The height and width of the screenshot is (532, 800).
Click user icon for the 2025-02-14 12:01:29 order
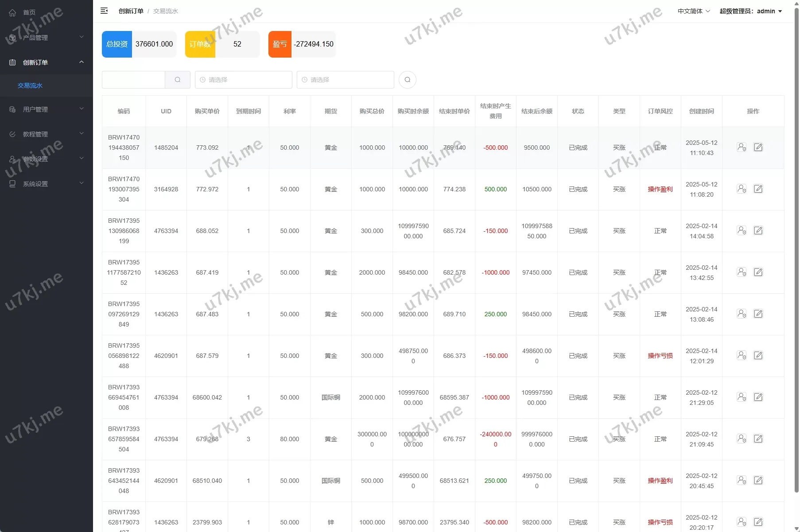(742, 355)
